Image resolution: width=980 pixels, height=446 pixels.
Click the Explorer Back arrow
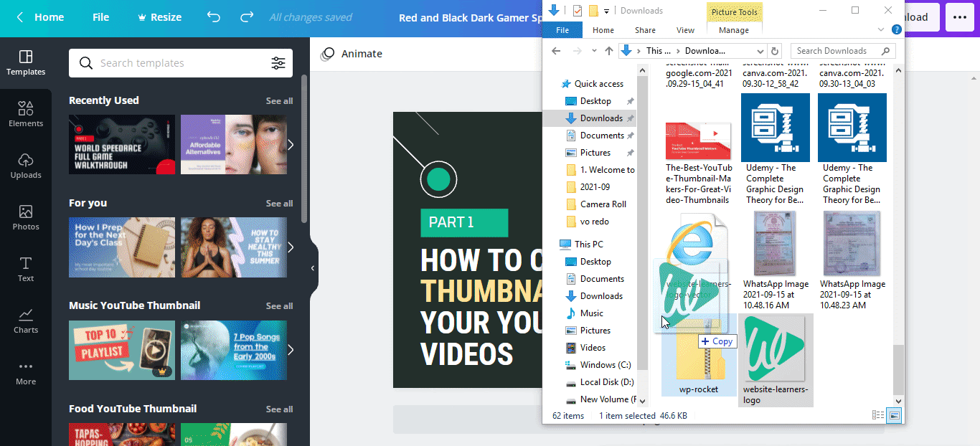click(x=556, y=51)
